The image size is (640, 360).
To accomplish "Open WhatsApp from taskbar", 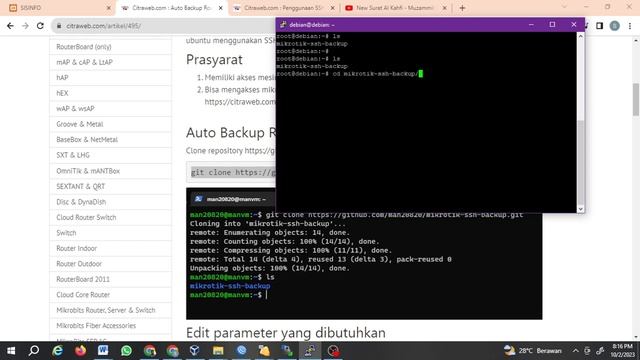I will pyautogui.click(x=126, y=351).
